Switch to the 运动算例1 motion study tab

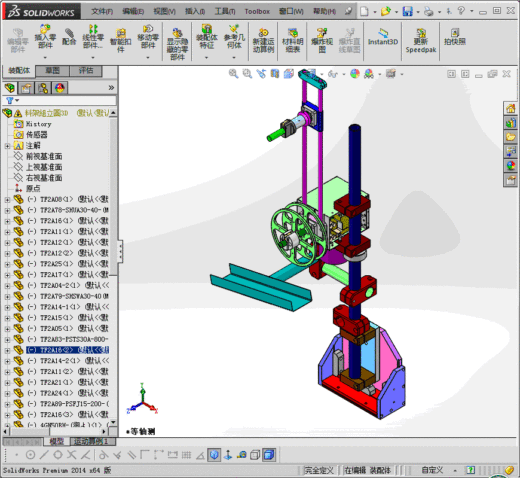(93, 442)
